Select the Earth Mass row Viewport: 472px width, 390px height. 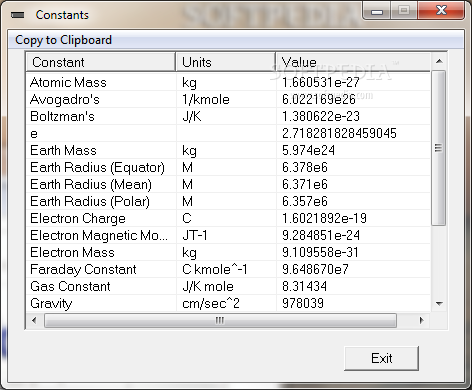click(x=228, y=150)
